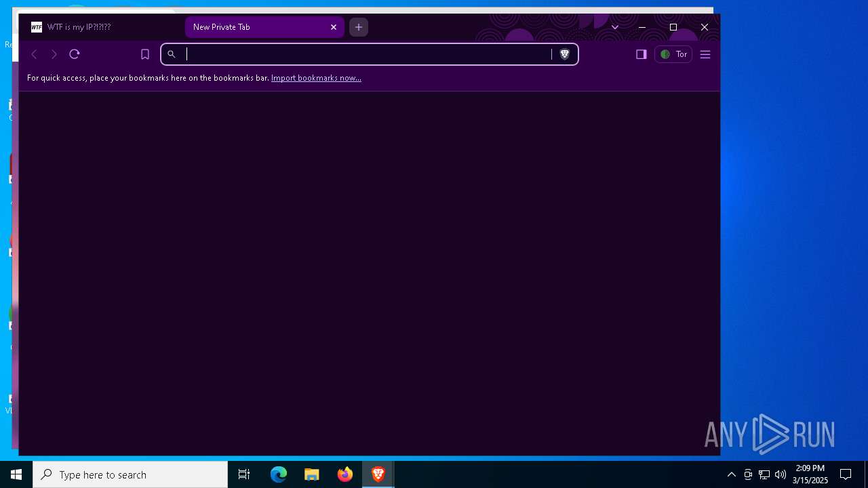Go back with the left arrow
Screen dimensions: 868x488
[34, 54]
